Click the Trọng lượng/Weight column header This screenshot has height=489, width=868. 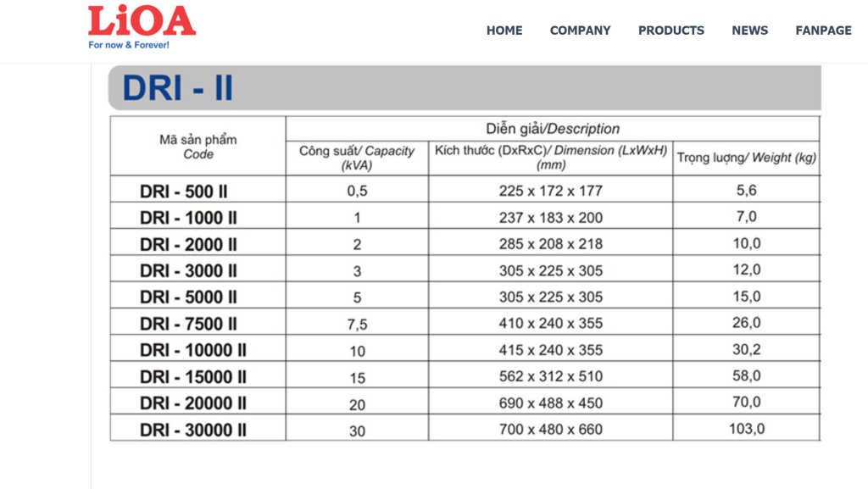pyautogui.click(x=744, y=158)
